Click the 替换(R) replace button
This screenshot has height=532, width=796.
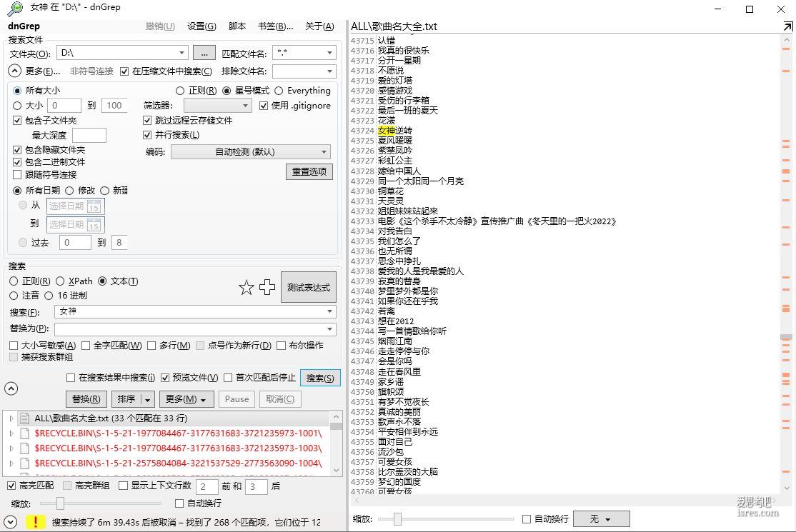tap(86, 400)
